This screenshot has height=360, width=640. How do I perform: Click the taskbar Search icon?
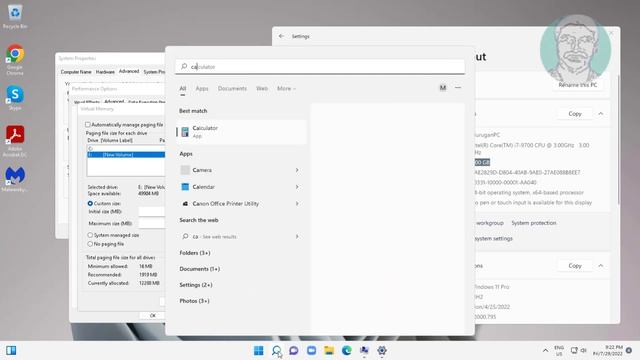276,350
